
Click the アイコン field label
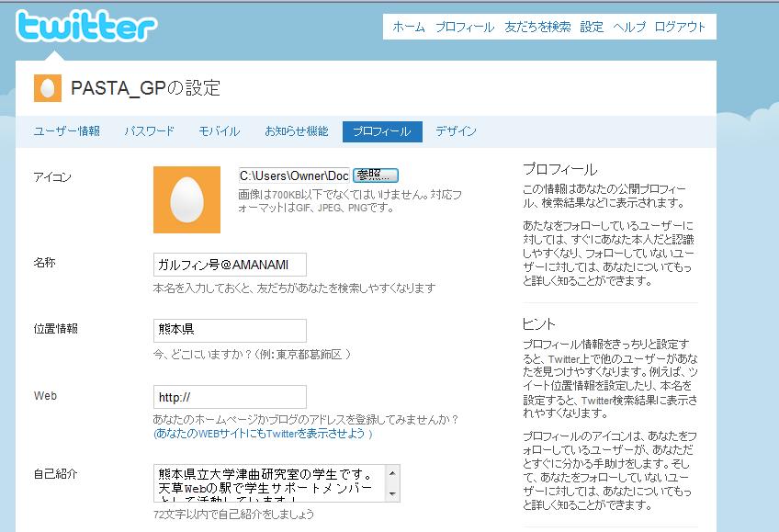tap(52, 177)
